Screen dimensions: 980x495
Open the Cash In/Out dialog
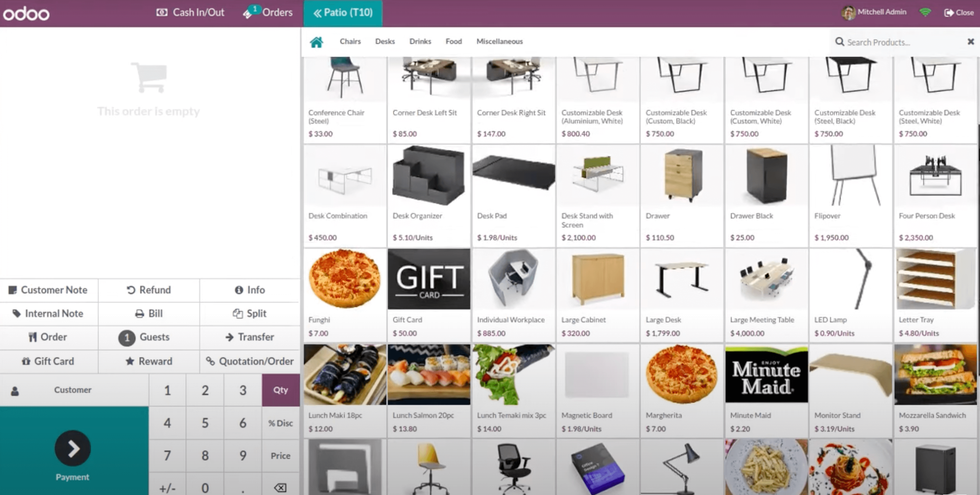[x=190, y=13]
